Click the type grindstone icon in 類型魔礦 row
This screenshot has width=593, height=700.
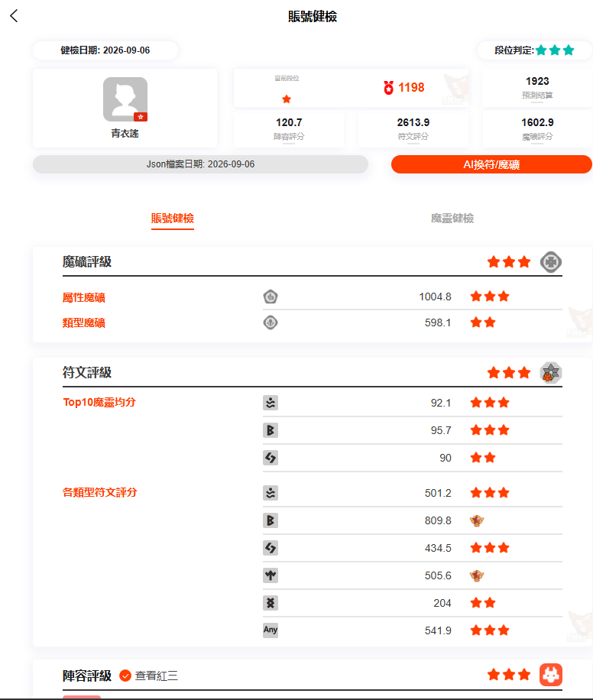(x=271, y=322)
